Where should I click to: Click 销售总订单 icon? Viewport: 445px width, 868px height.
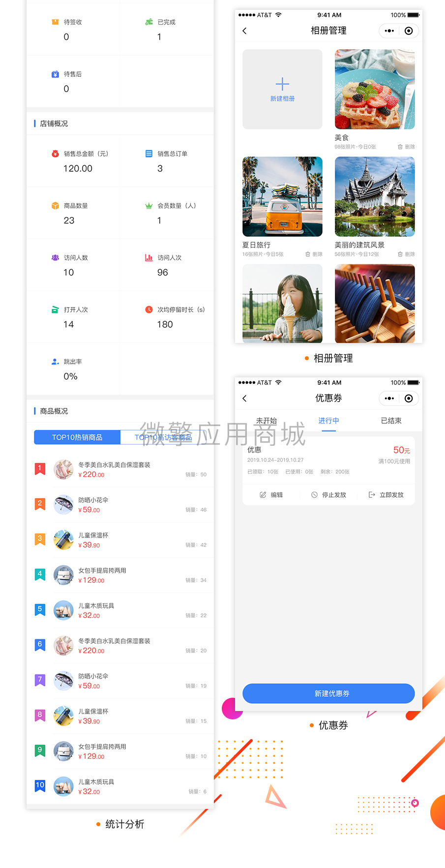(x=149, y=154)
